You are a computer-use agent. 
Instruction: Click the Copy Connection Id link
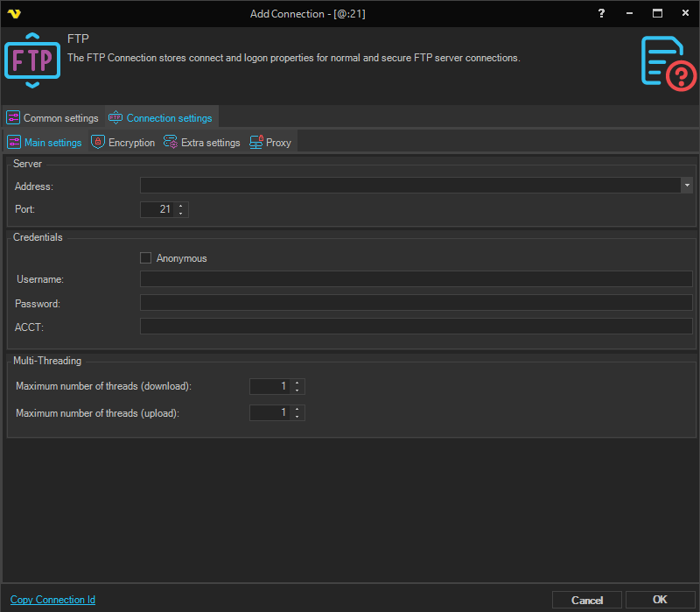tap(52, 600)
